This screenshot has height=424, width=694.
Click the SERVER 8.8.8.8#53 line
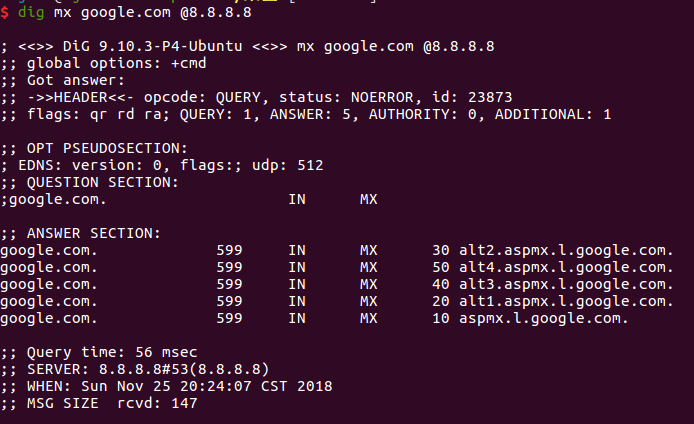tap(135, 369)
